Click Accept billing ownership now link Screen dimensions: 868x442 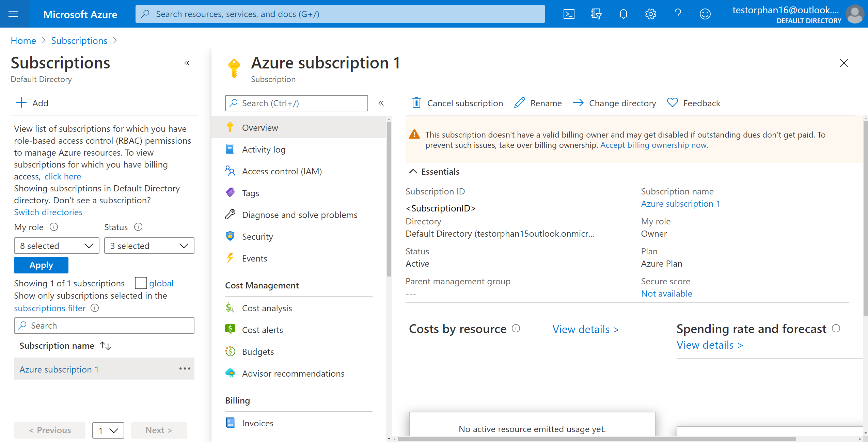tap(654, 145)
